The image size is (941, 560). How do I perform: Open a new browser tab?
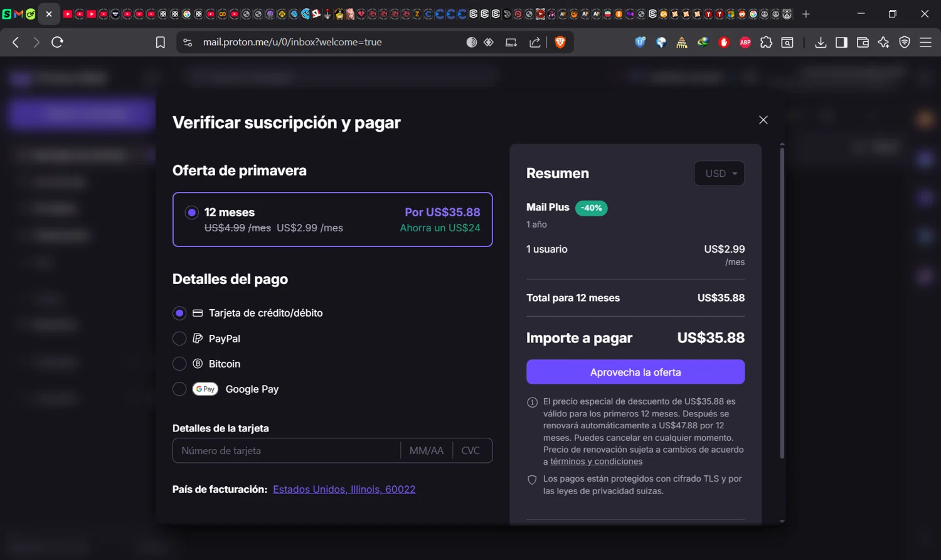point(806,14)
